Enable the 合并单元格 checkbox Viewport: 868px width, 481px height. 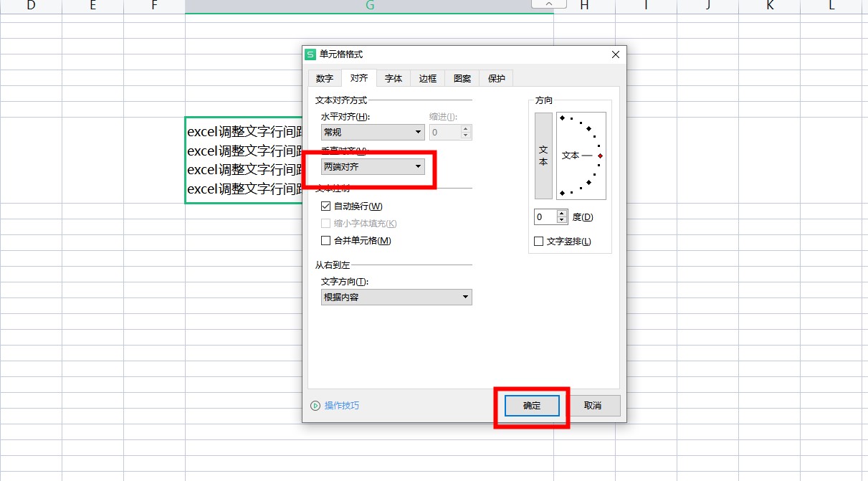(x=326, y=241)
